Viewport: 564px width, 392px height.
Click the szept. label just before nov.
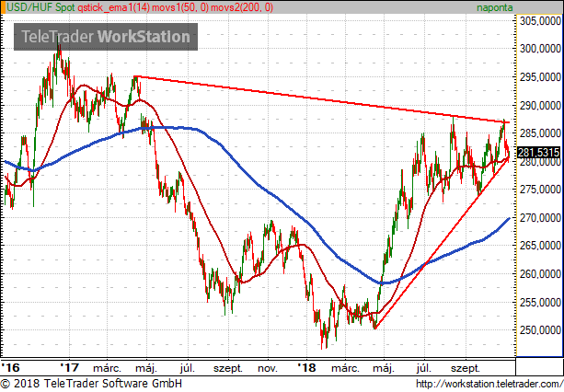coord(228,369)
